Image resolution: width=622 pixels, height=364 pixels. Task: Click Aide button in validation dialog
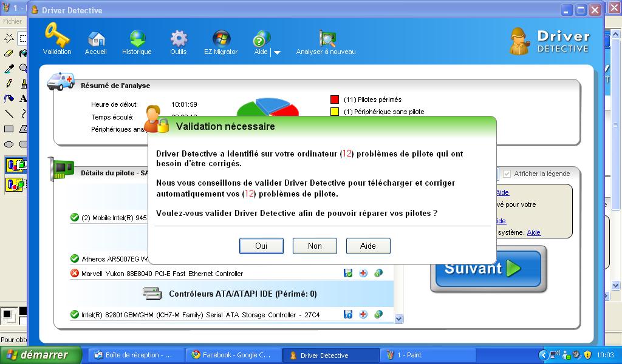pos(368,246)
